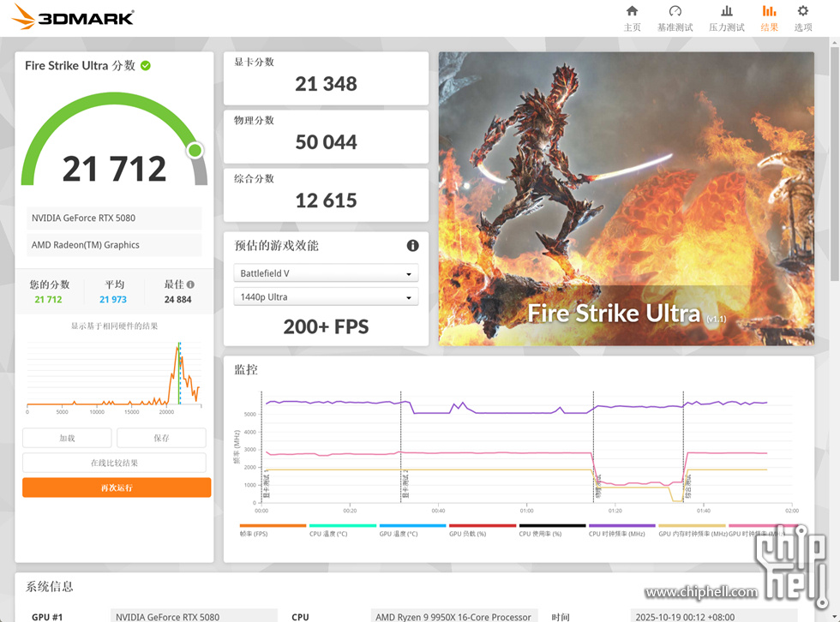
Task: Click the Fire Strike Ultra artwork thumbnail
Action: [x=626, y=199]
